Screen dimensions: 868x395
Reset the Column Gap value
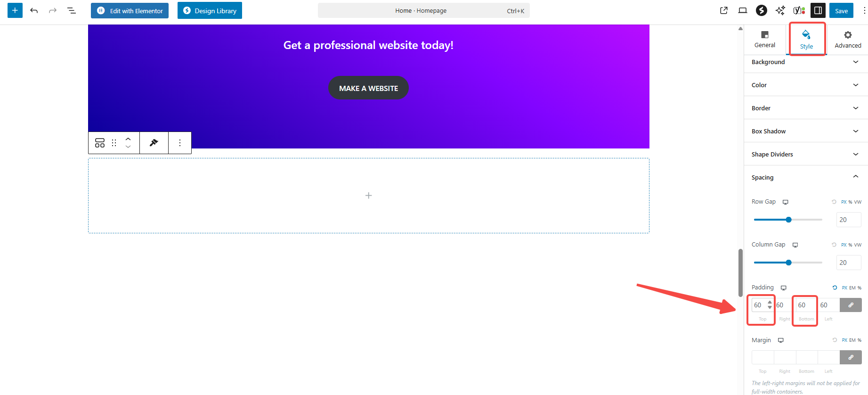[x=834, y=245]
